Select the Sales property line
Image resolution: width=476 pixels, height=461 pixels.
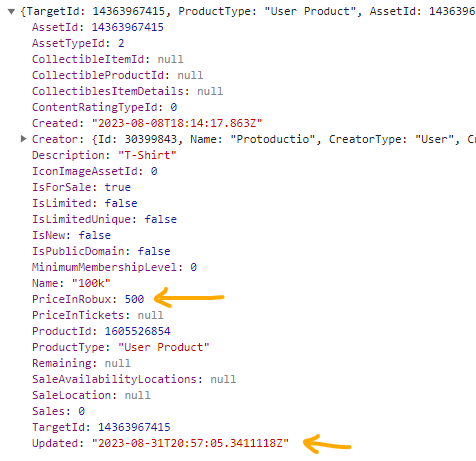click(x=58, y=411)
